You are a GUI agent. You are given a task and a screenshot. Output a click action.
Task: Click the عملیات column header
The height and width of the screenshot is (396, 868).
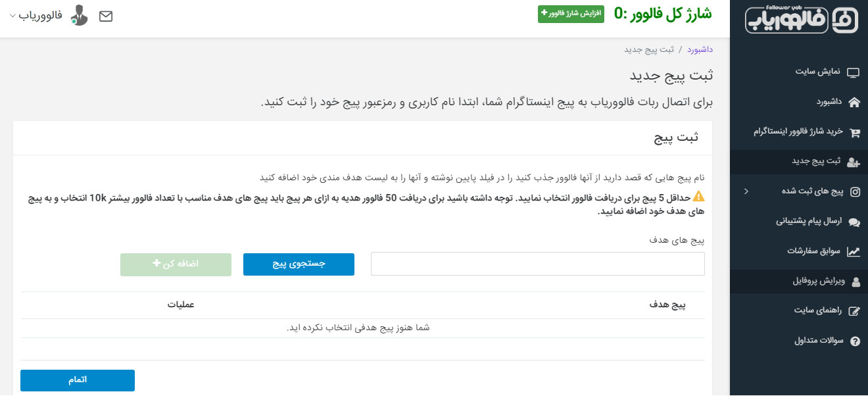tap(180, 305)
